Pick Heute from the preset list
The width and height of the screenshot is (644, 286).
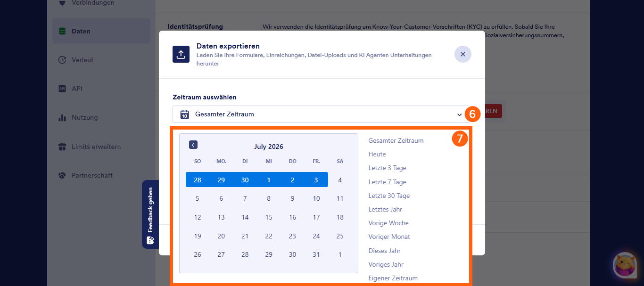click(x=377, y=154)
